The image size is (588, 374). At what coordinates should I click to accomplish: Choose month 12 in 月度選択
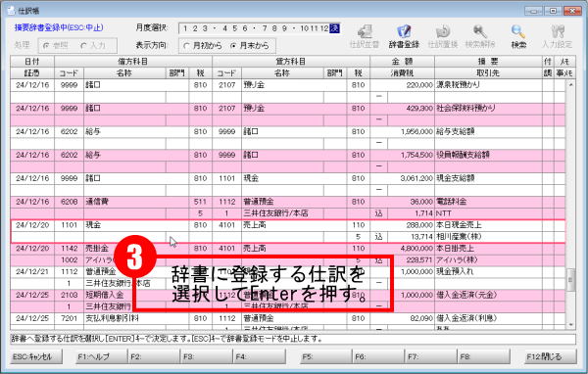pyautogui.click(x=324, y=28)
